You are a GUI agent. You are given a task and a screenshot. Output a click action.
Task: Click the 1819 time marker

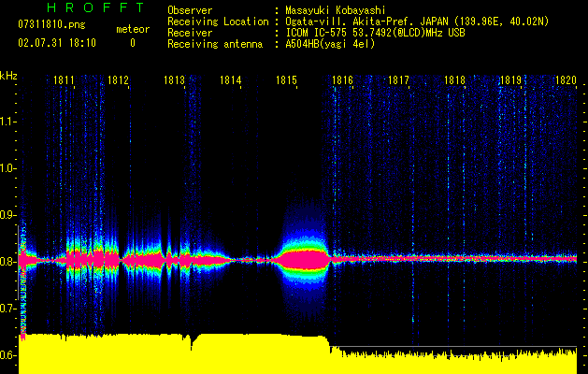point(510,80)
